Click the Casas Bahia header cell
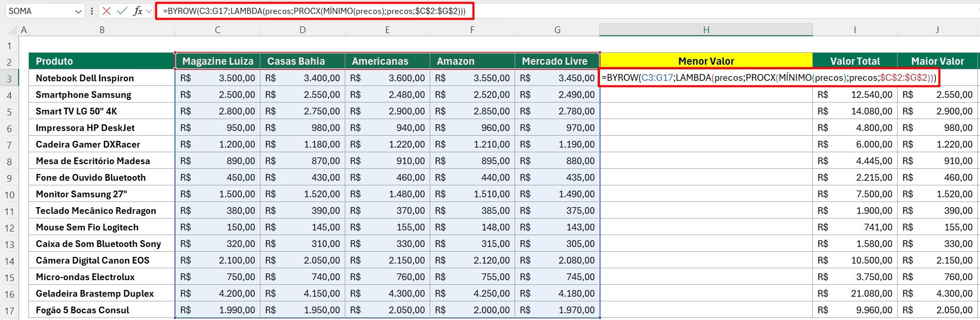The width and height of the screenshot is (980, 320). [x=302, y=61]
